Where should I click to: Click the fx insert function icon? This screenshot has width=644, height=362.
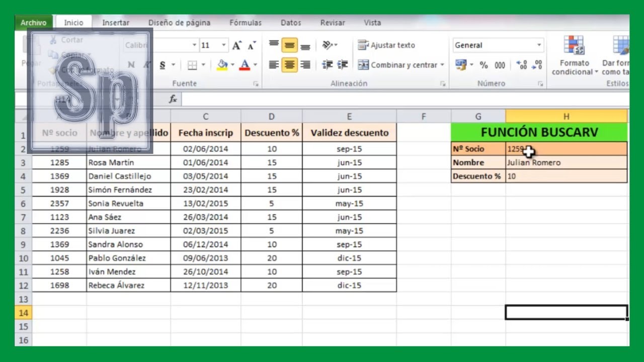173,99
